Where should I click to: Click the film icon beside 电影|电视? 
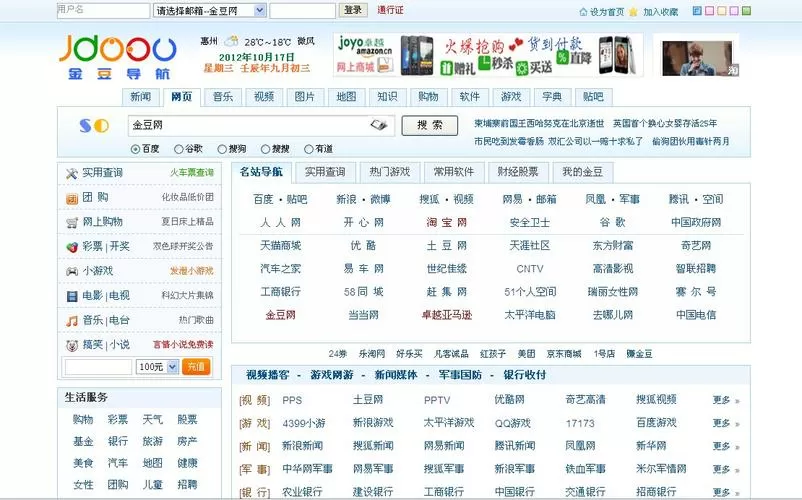pos(72,296)
